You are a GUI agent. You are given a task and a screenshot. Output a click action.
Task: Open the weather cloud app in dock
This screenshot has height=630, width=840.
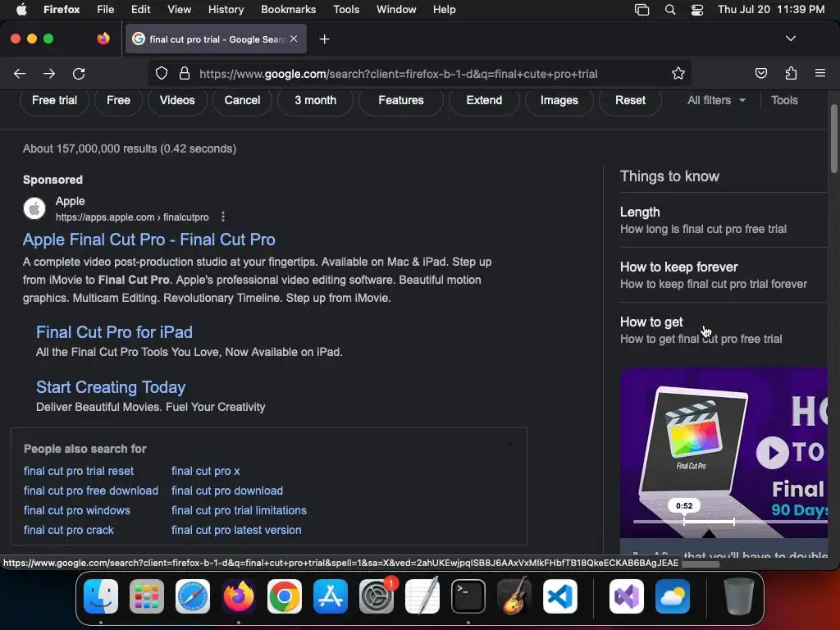point(673,596)
